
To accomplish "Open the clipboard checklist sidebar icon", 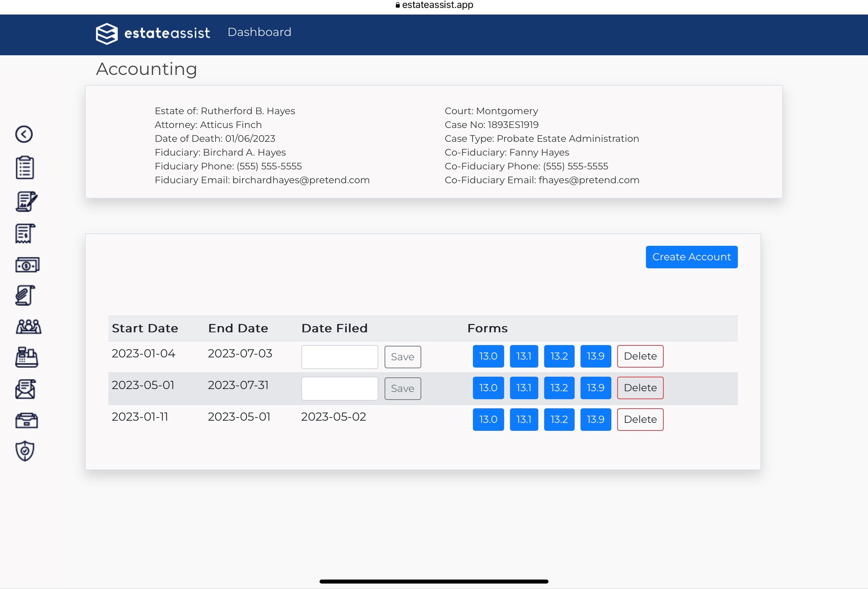I will [25, 167].
